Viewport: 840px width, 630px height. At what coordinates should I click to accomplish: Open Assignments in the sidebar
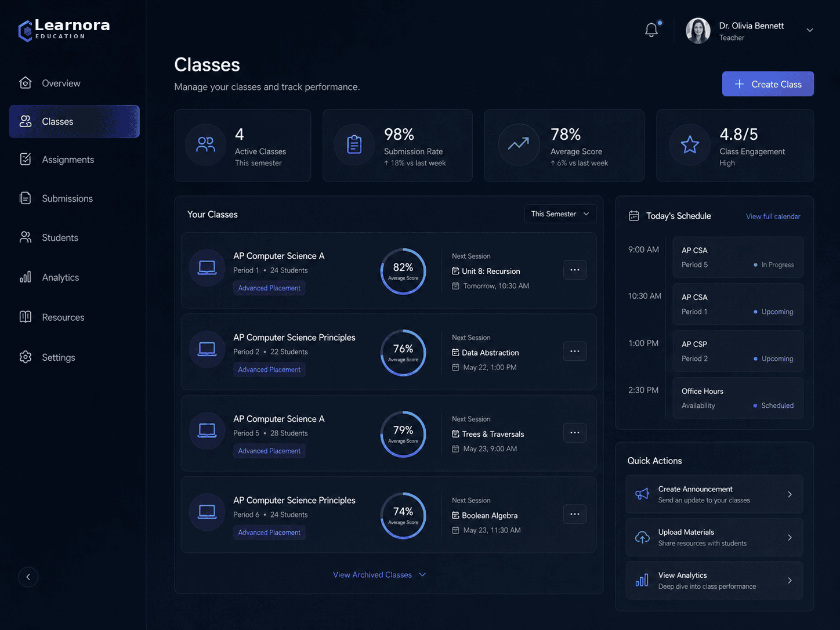click(74, 160)
